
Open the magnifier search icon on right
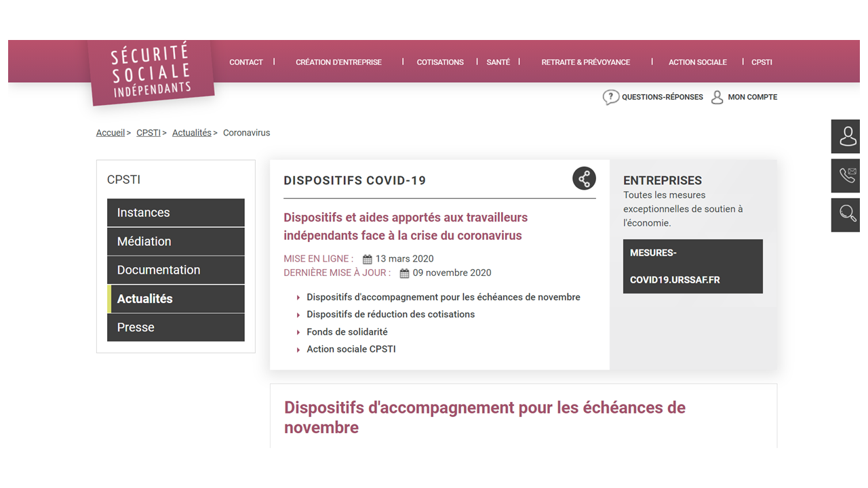tap(848, 214)
